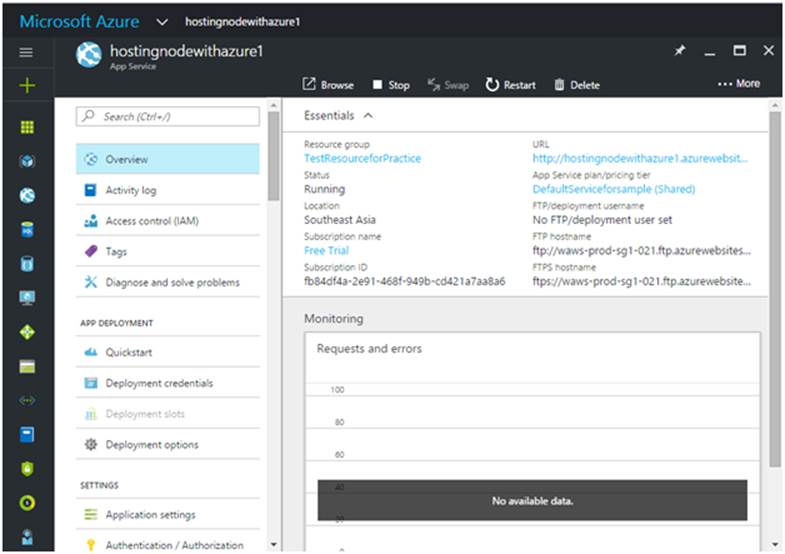
Task: Click main blade scrollbar up arrow
Action: tap(774, 105)
